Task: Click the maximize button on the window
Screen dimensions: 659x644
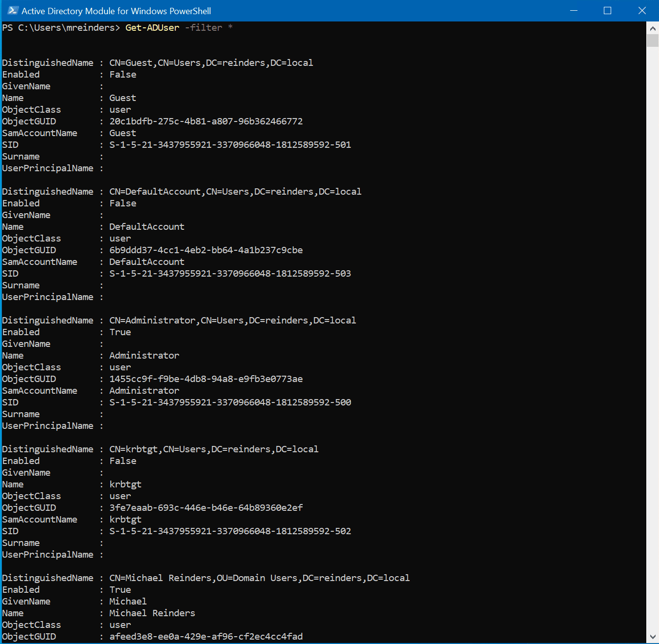Action: 607,10
